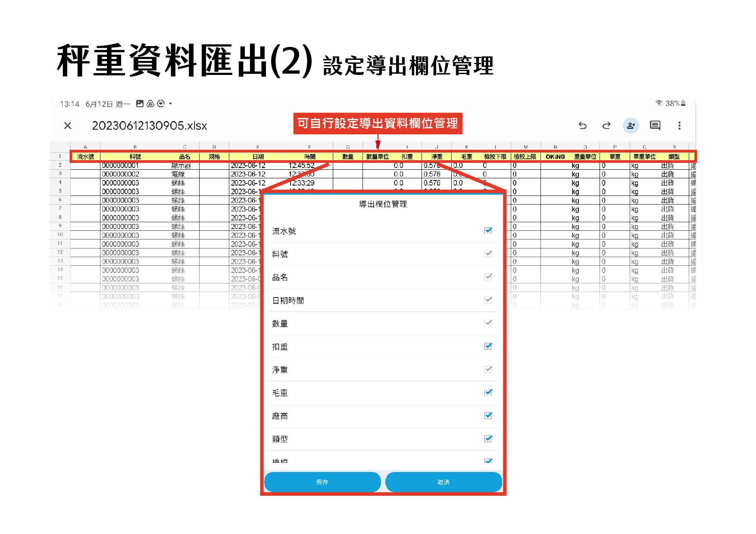Click the 取消 cancel button

point(444,482)
